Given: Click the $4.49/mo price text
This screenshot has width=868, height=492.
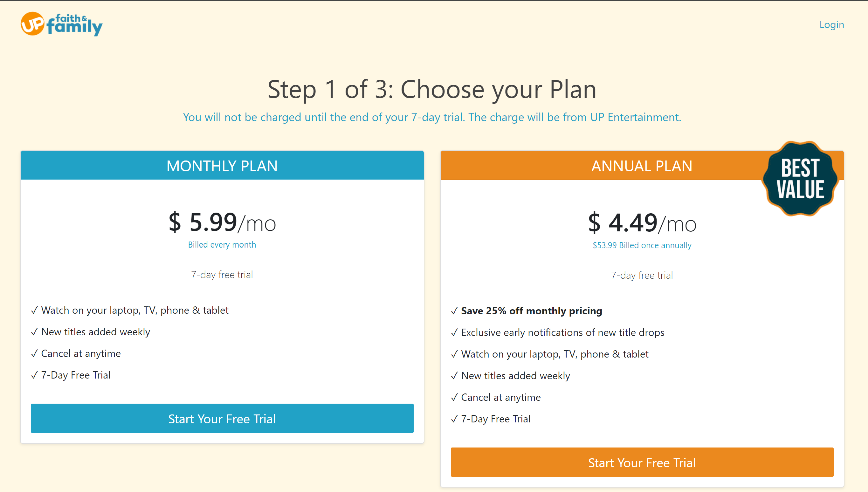Looking at the screenshot, I should point(642,223).
